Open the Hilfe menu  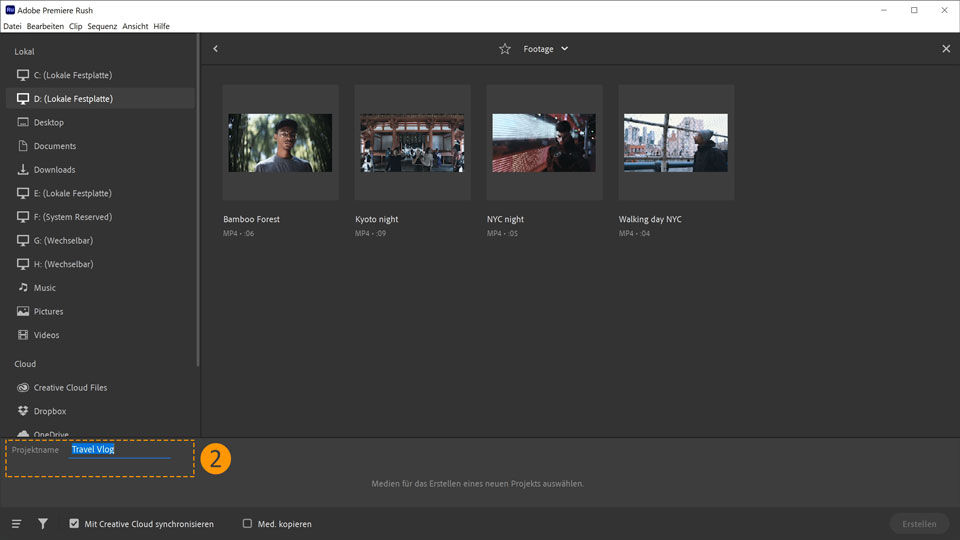click(x=162, y=26)
